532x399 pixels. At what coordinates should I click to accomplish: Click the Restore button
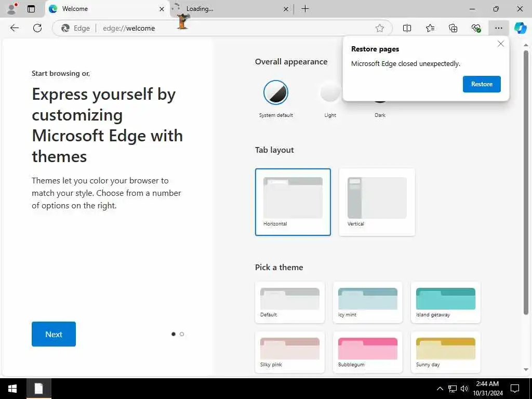(482, 84)
